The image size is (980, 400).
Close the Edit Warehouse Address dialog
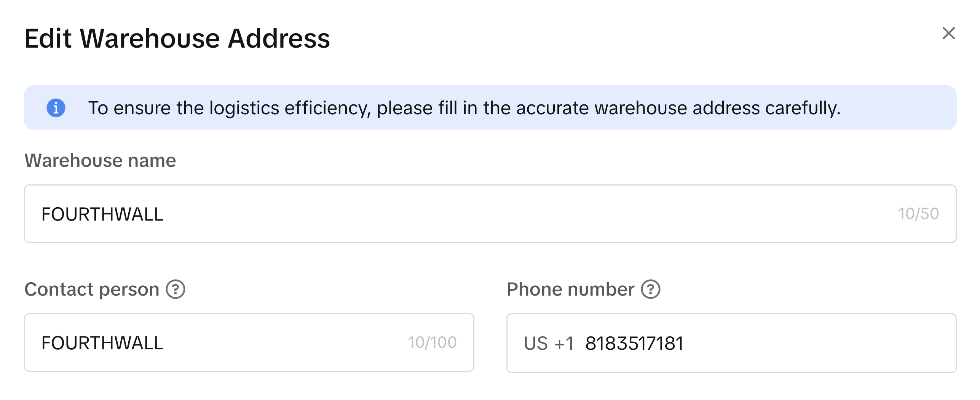pyautogui.click(x=948, y=34)
